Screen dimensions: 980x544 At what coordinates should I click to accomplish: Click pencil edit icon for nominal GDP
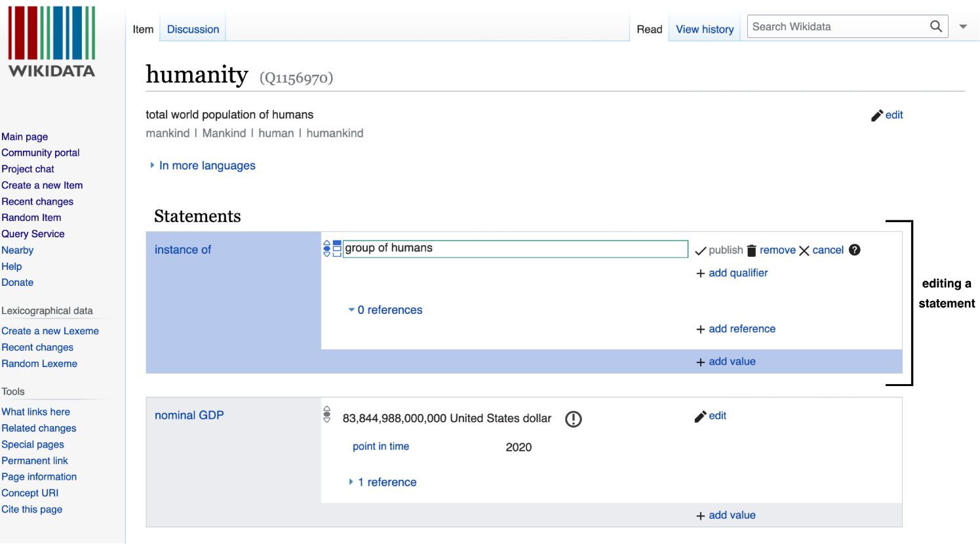coord(701,416)
